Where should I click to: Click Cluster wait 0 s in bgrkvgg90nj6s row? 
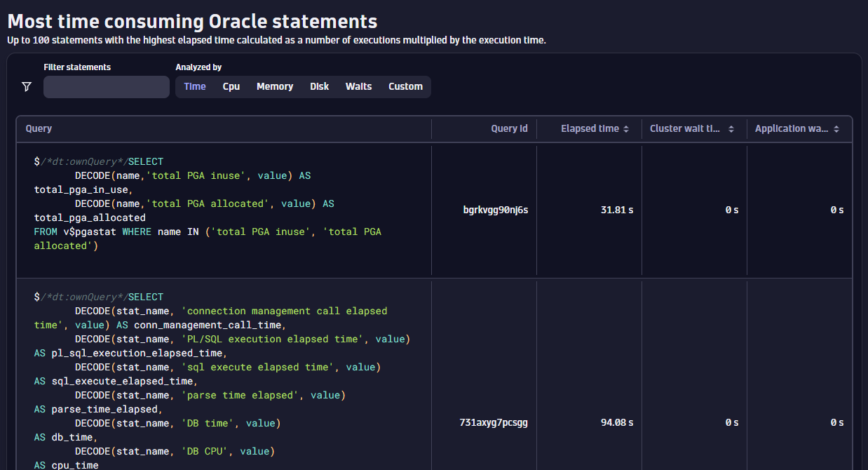click(x=732, y=210)
